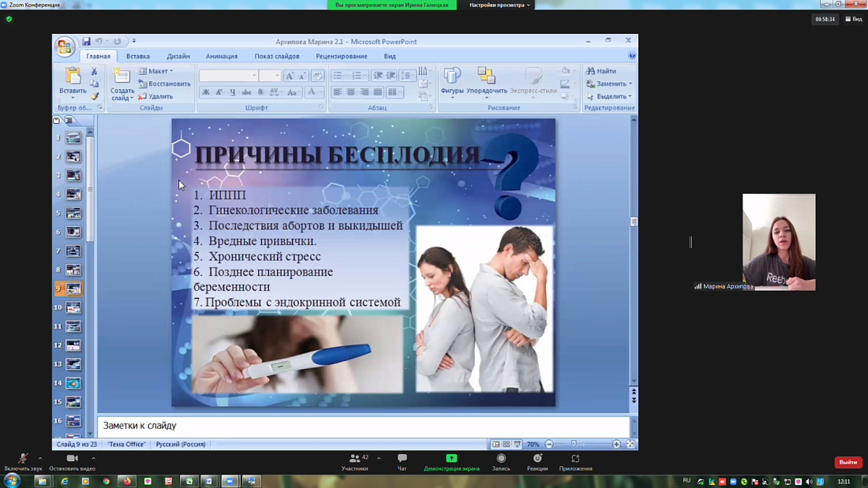Expand the Заменить dropdown arrow
The image size is (868, 488).
click(x=630, y=83)
